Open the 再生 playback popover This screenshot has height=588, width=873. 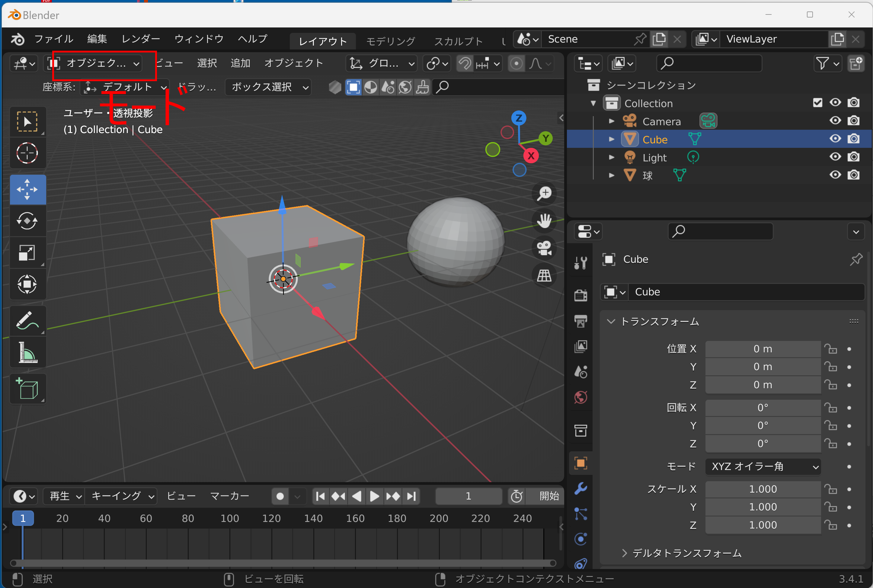pyautogui.click(x=64, y=496)
